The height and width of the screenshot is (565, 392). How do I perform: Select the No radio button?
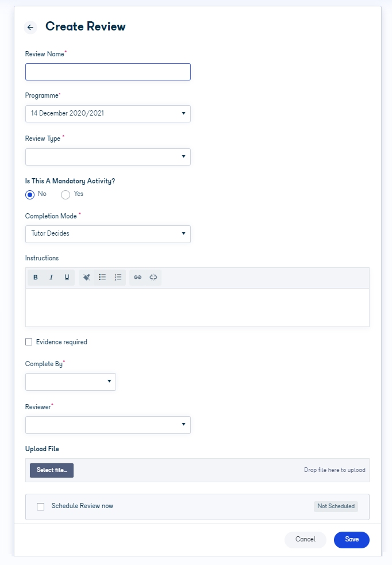point(30,195)
